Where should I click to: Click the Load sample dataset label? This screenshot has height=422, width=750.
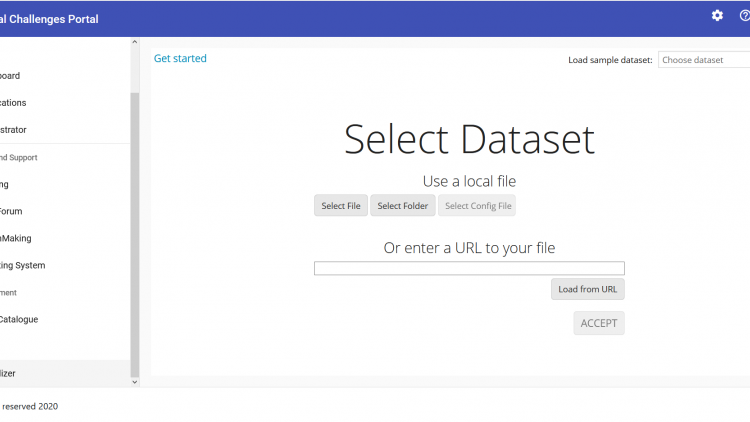click(x=610, y=60)
